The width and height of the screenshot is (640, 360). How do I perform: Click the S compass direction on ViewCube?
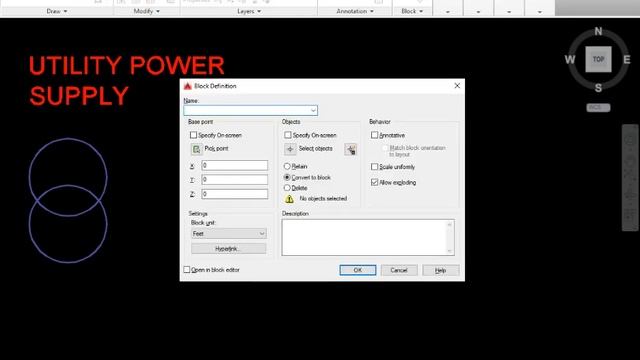tap(598, 88)
